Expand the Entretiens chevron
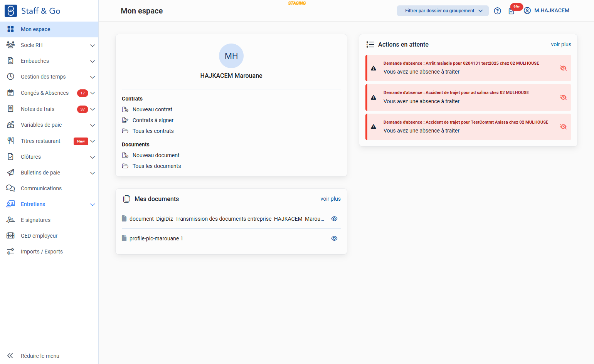 tap(93, 205)
